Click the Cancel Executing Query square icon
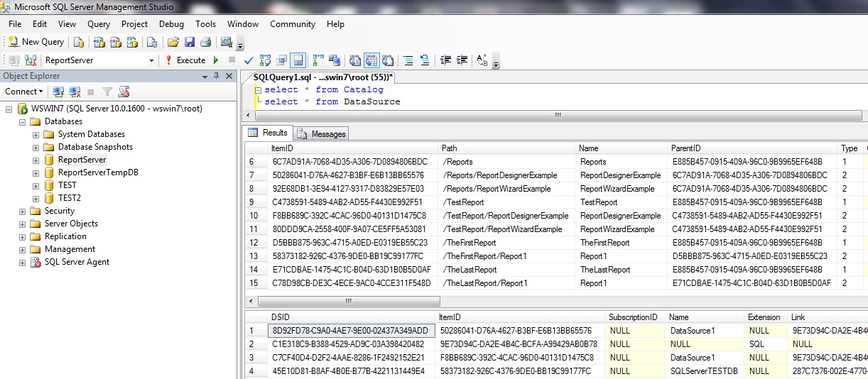Image resolution: width=868 pixels, height=379 pixels. [232, 60]
